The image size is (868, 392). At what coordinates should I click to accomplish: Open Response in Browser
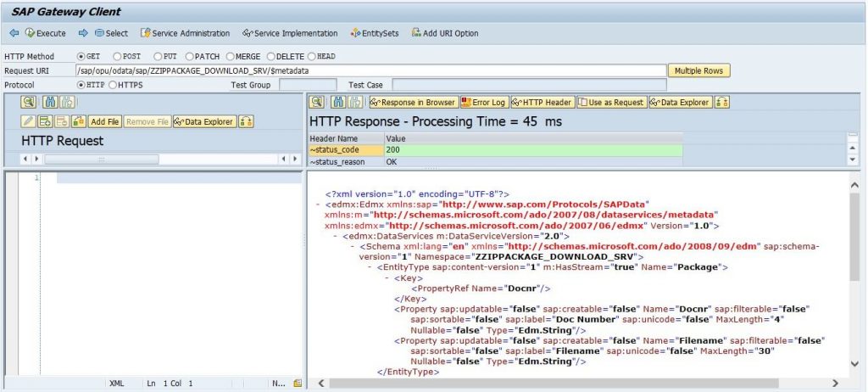point(414,102)
